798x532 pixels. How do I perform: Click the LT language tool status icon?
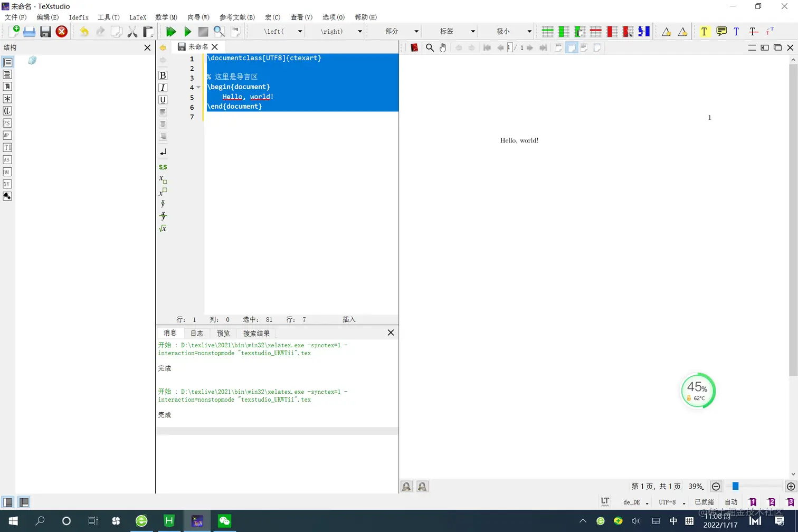pyautogui.click(x=605, y=501)
